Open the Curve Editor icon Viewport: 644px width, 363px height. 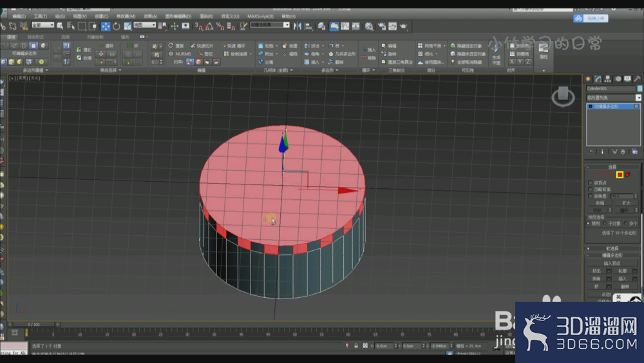345,26
